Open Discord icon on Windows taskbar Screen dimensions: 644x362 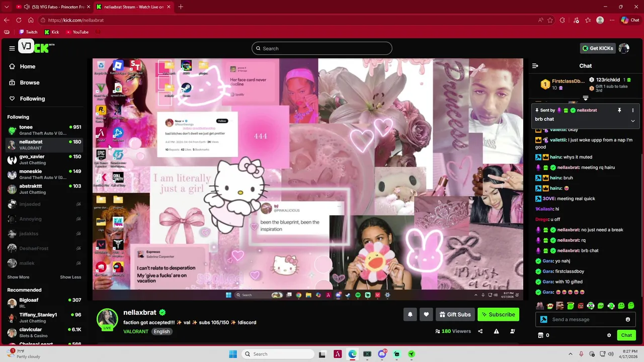tap(382, 354)
